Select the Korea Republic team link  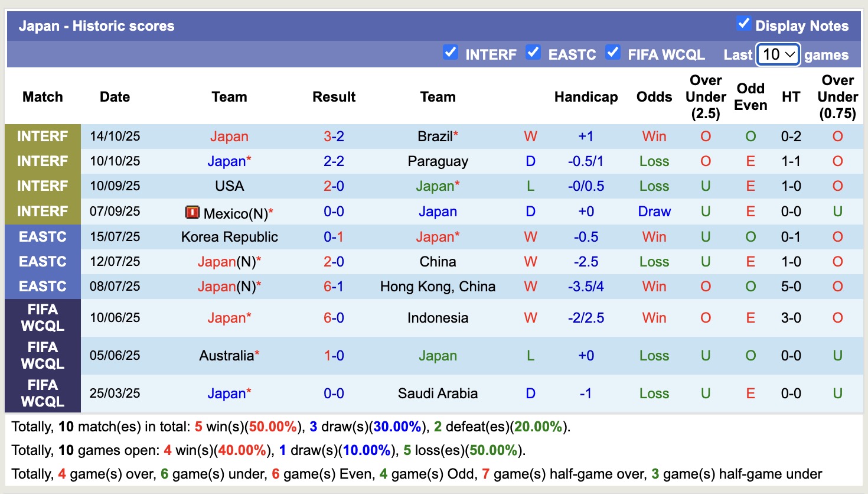point(229,237)
